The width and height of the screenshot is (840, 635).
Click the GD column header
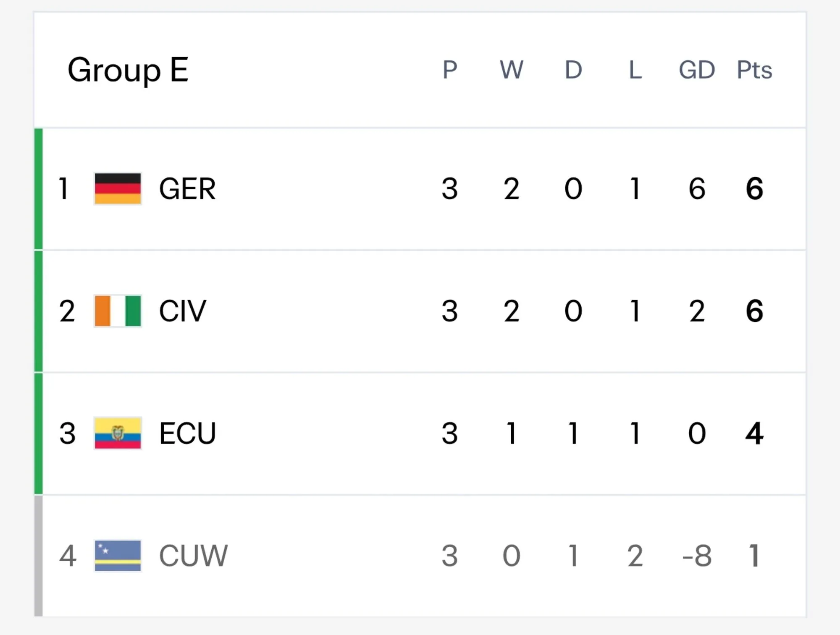point(697,70)
